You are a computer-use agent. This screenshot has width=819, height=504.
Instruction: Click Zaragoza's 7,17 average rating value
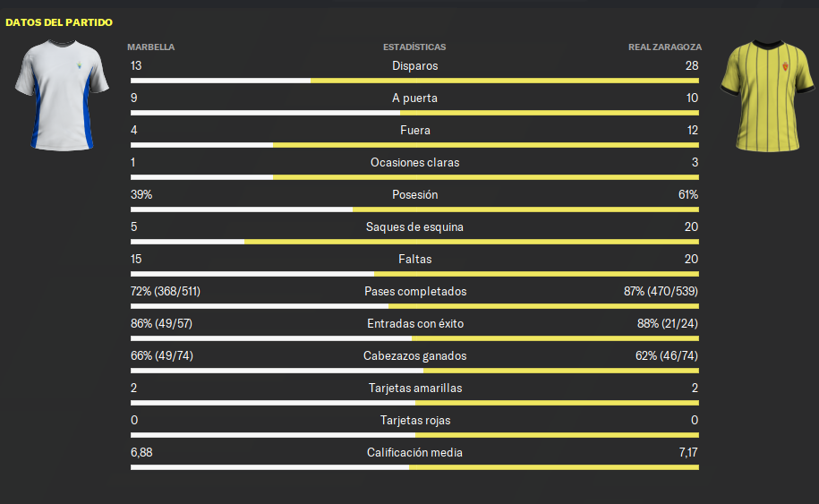pos(688,453)
